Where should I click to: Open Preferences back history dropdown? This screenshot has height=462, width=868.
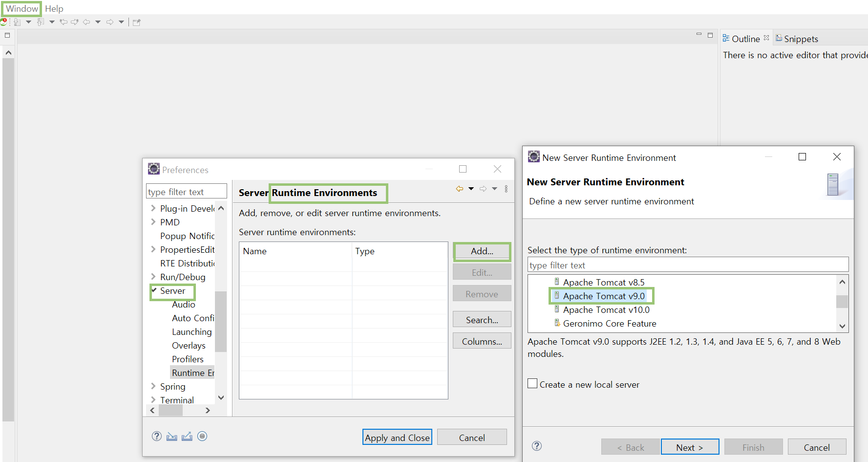tap(471, 189)
